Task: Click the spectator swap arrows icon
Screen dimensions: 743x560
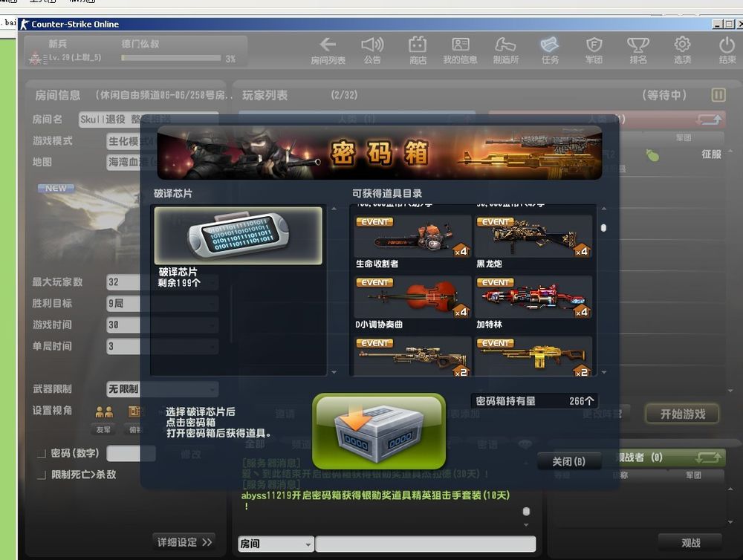Action: point(709,458)
